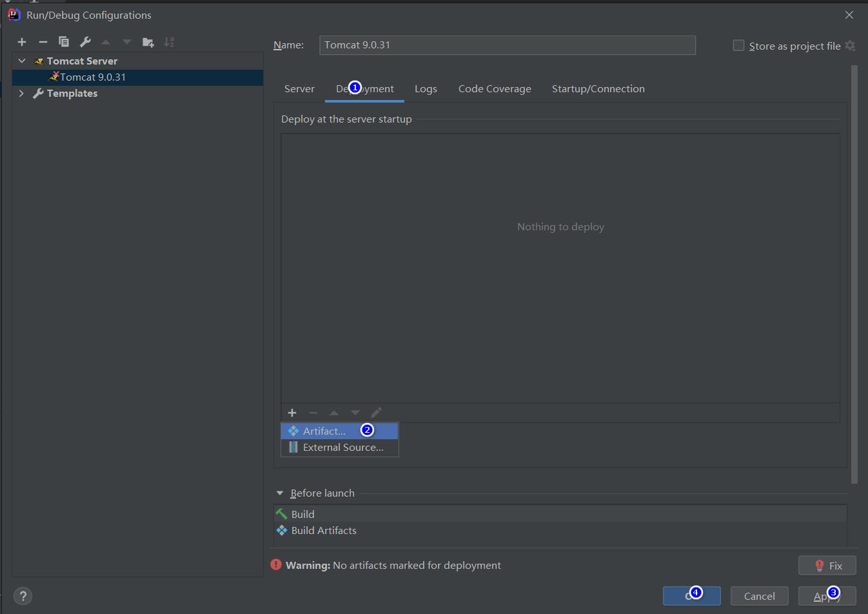Choose Artifact... from the popup

point(340,431)
